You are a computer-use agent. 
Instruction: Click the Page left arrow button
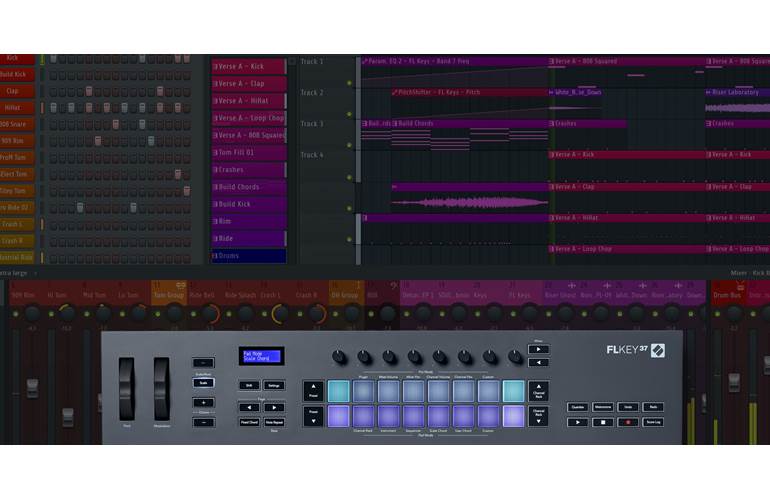coord(249,407)
